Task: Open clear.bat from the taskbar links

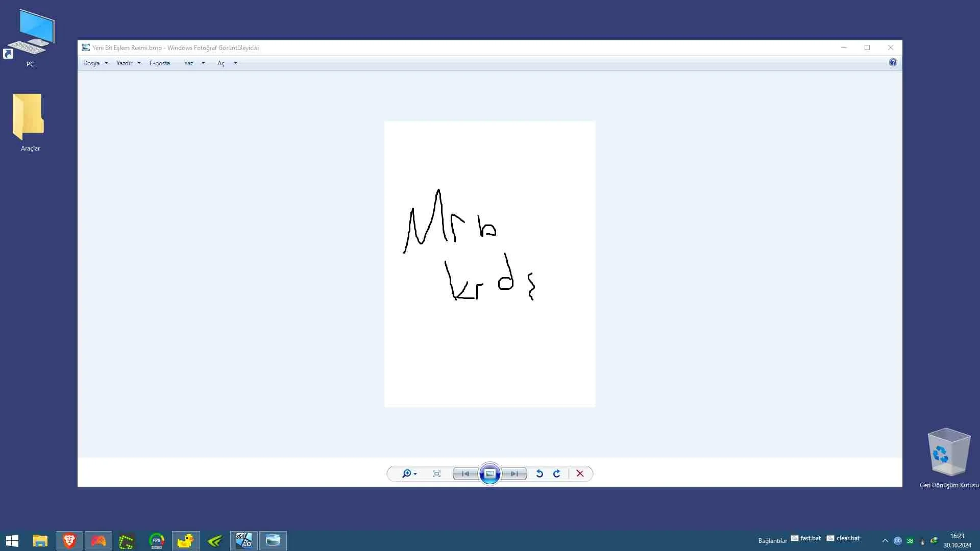Action: (843, 538)
